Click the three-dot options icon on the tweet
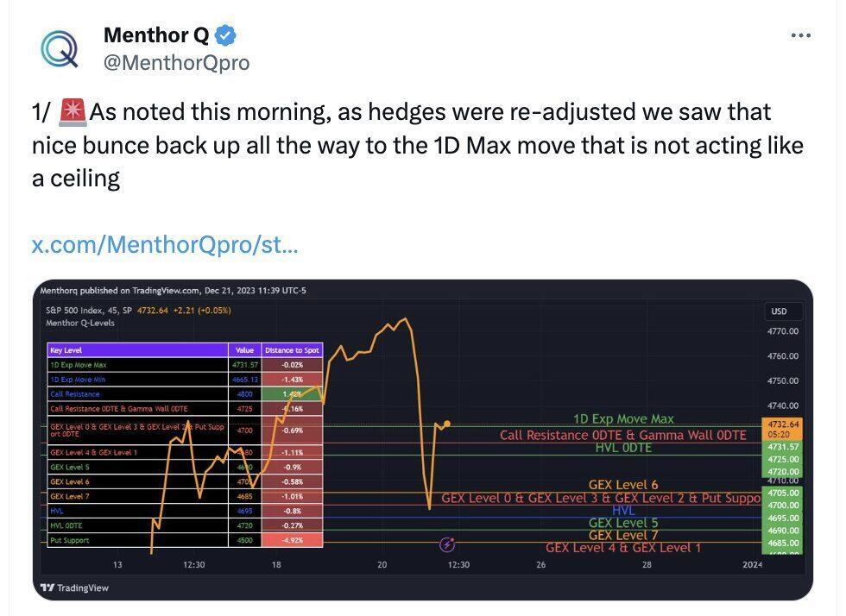 [x=801, y=35]
